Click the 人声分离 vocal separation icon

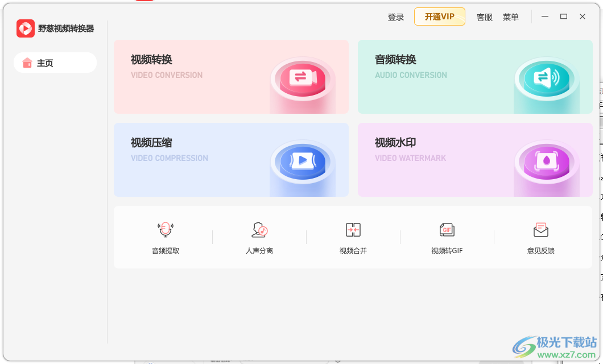[259, 229]
